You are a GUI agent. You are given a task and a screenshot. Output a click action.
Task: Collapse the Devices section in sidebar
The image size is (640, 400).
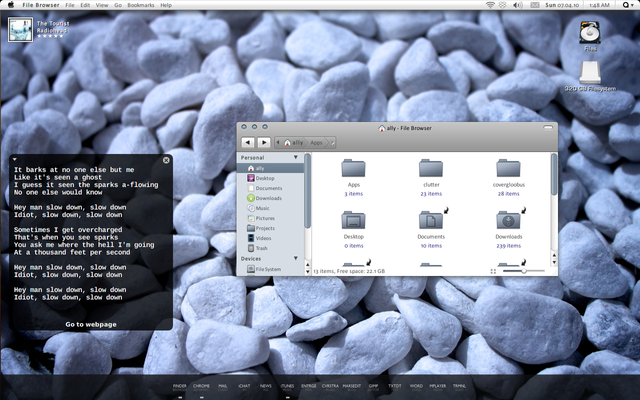[296, 258]
